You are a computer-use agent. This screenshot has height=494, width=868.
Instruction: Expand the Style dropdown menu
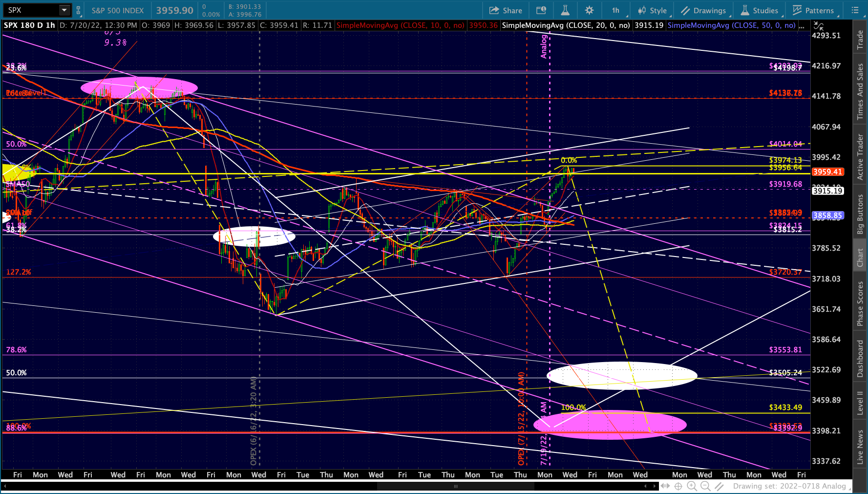(652, 10)
